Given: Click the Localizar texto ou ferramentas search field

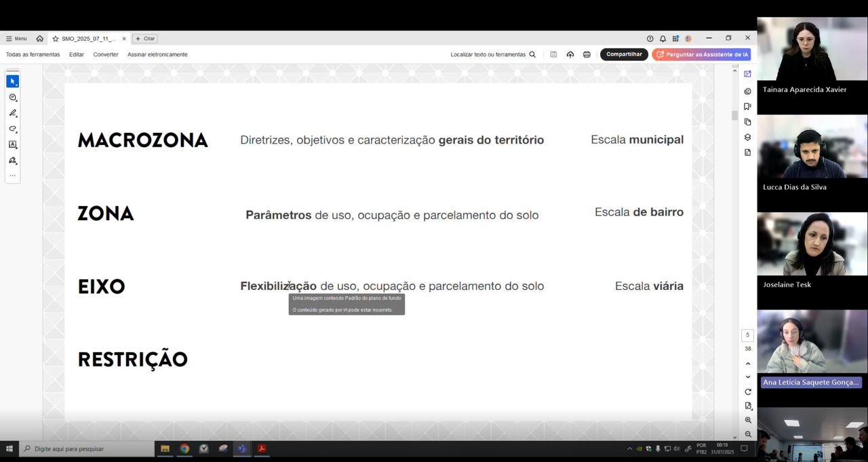Looking at the screenshot, I should (x=493, y=54).
